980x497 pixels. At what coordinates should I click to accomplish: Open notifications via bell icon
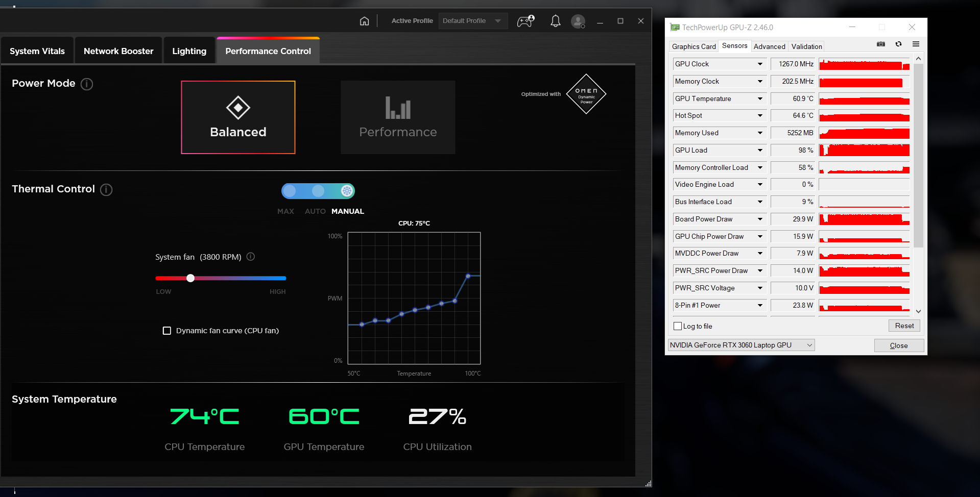click(555, 21)
